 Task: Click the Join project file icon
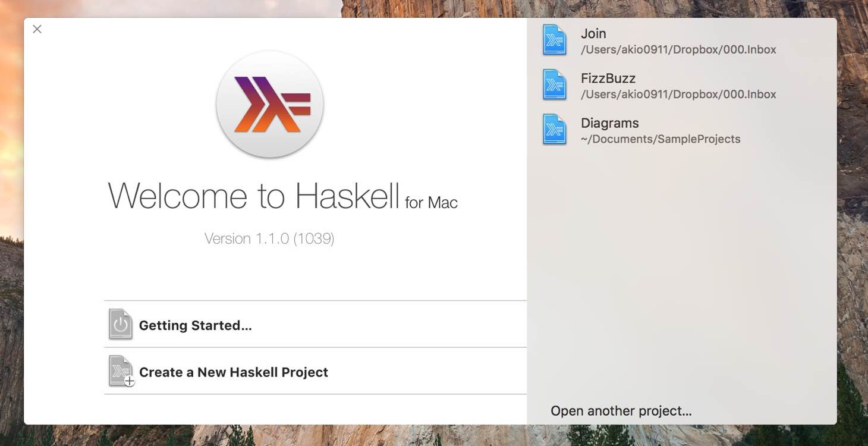[555, 40]
